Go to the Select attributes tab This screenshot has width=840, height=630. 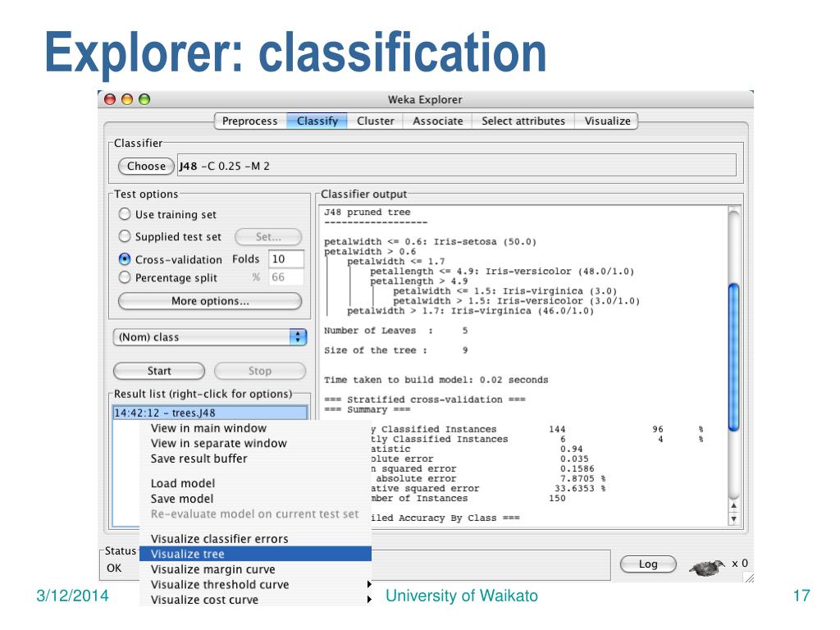[x=523, y=121]
